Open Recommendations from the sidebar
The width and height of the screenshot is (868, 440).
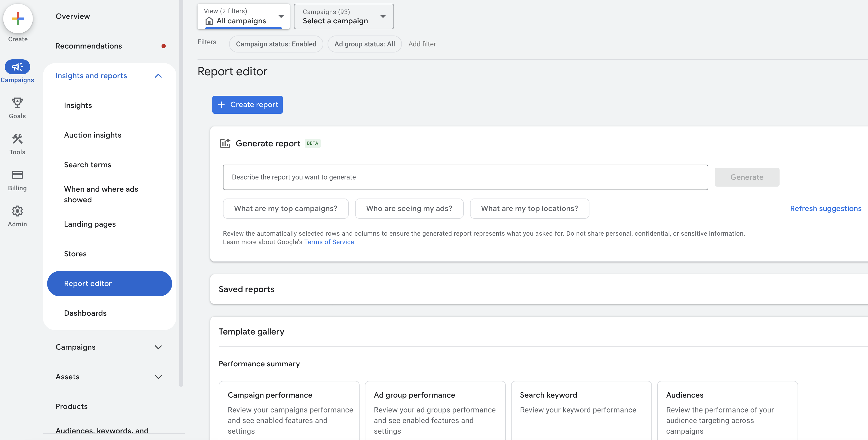point(89,46)
